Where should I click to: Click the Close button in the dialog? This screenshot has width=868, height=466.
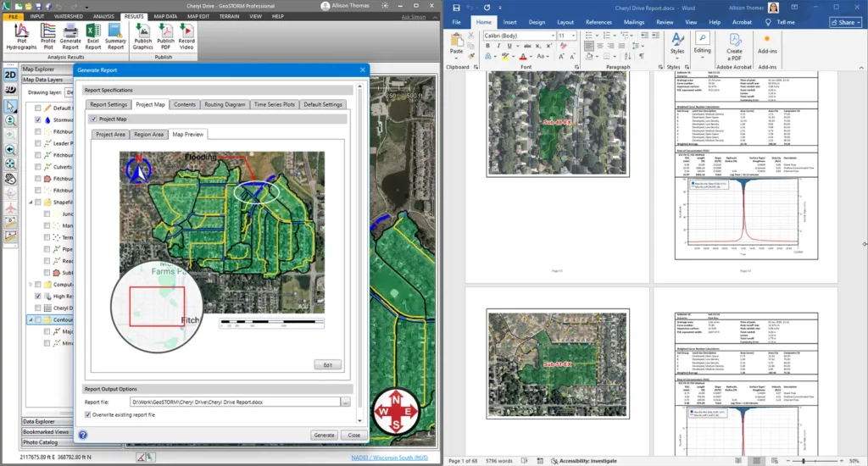[x=353, y=435]
